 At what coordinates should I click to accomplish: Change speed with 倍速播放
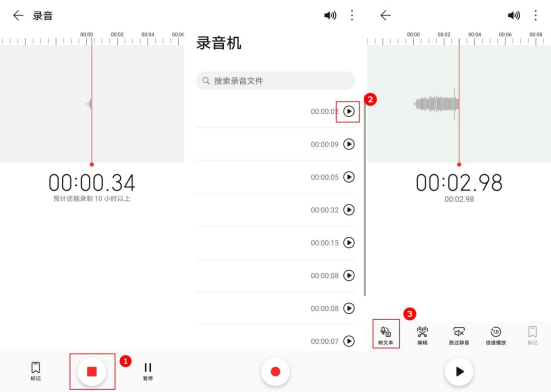tap(496, 335)
